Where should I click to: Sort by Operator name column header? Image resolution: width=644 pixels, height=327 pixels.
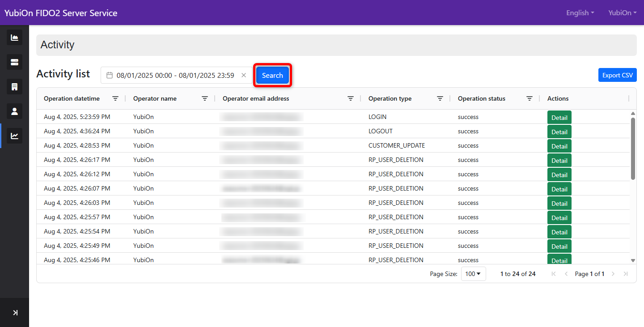[x=155, y=98]
